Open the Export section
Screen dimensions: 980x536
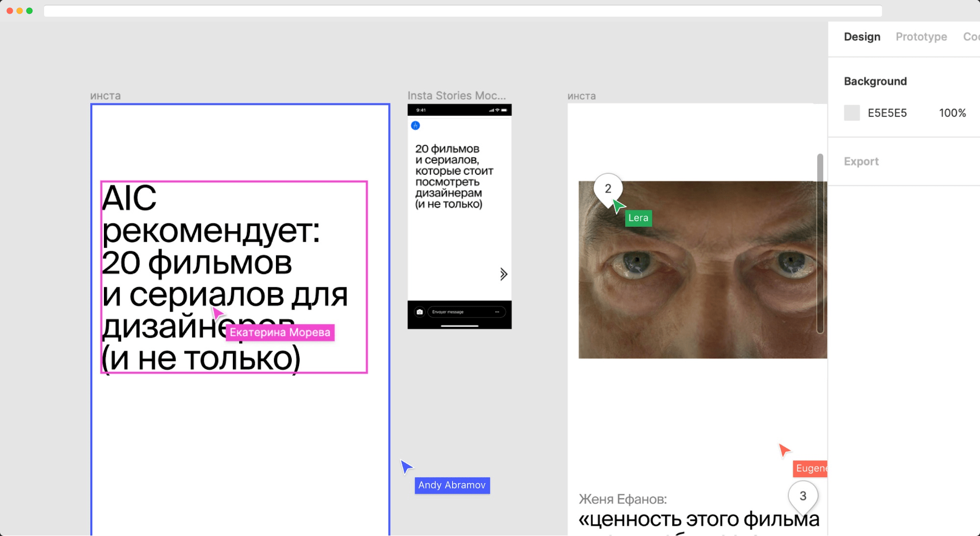point(861,161)
